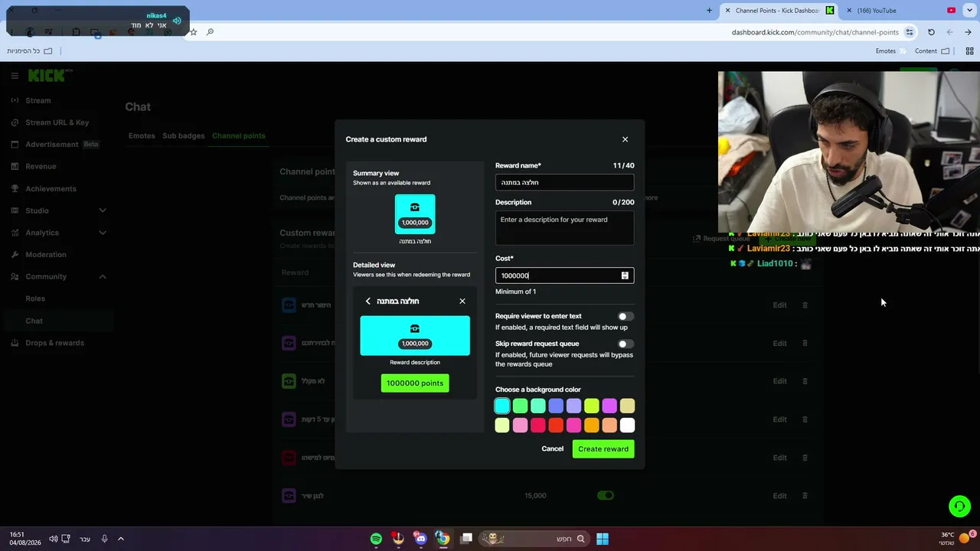Viewport: 980px width, 551px height.
Task: Open the Sub badges tab
Action: [x=184, y=136]
